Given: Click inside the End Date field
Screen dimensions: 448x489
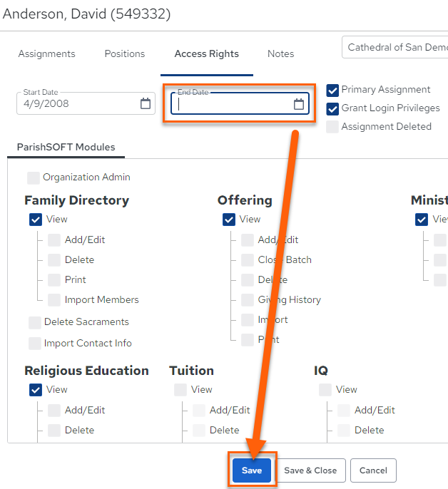Looking at the screenshot, I should pyautogui.click(x=233, y=103).
